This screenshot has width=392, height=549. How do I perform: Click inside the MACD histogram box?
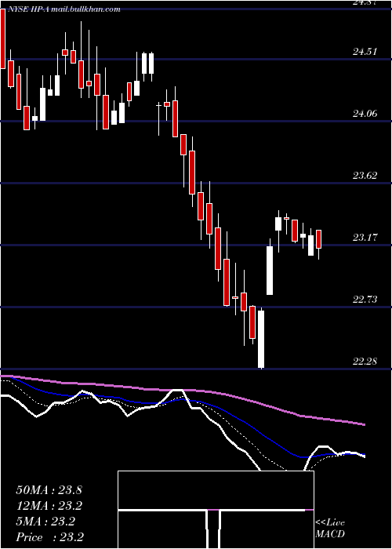coord(216,510)
